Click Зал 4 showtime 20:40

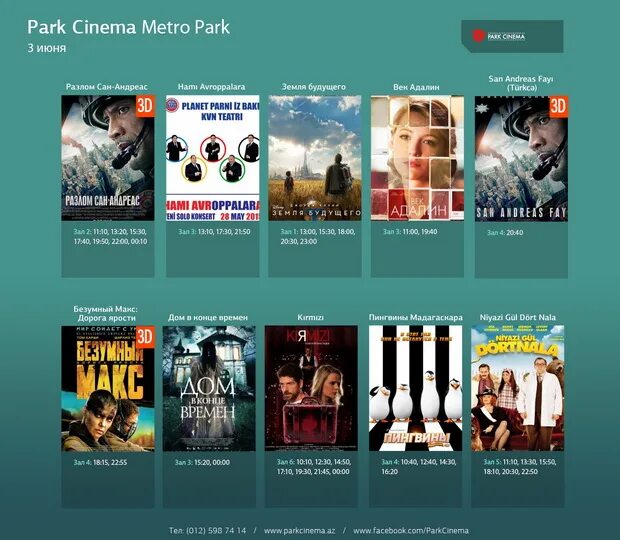pyautogui.click(x=505, y=232)
